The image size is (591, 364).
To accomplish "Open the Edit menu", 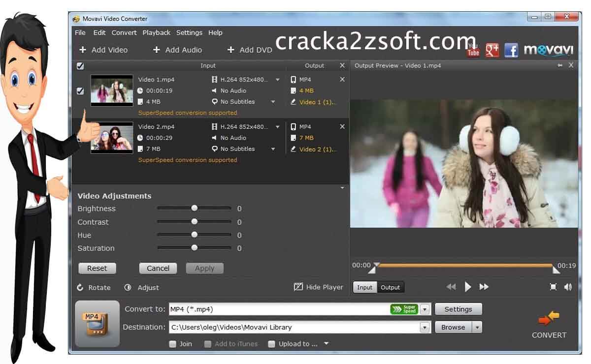I will (x=99, y=32).
